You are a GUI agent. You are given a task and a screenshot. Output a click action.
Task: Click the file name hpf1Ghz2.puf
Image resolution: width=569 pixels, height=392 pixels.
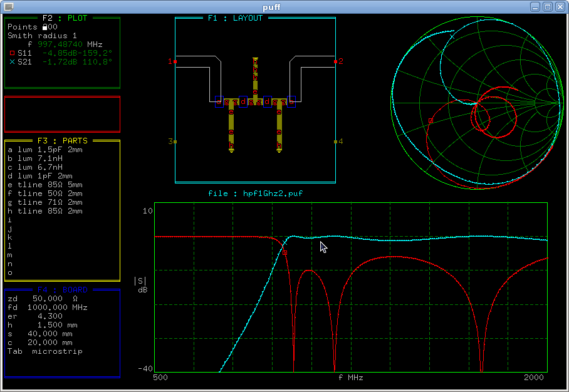[x=273, y=193]
